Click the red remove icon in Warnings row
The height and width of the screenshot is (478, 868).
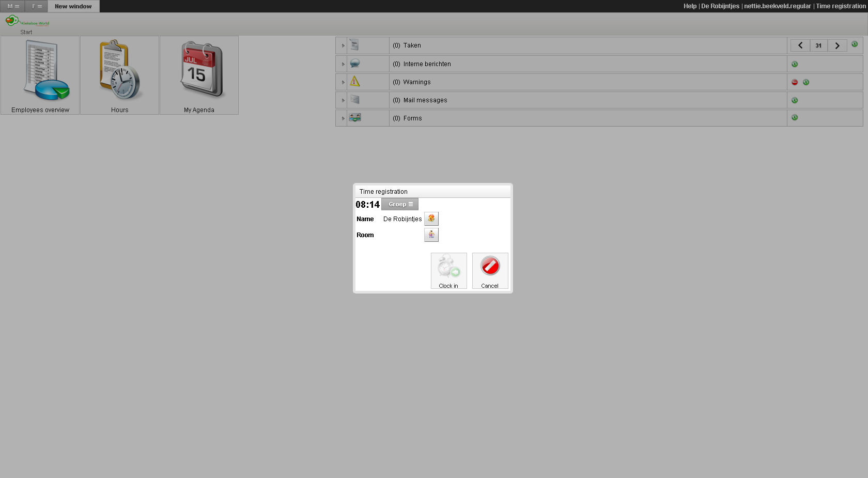(795, 82)
